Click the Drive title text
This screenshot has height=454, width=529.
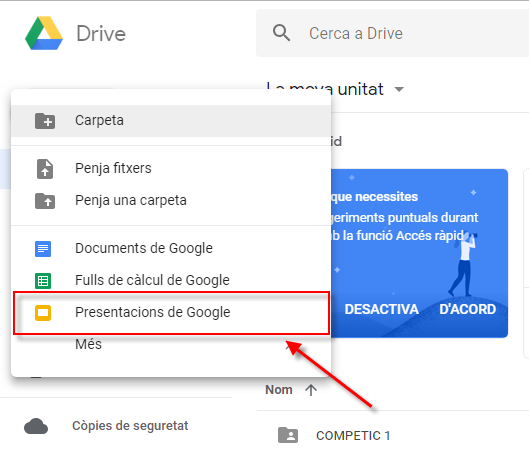pos(101,34)
